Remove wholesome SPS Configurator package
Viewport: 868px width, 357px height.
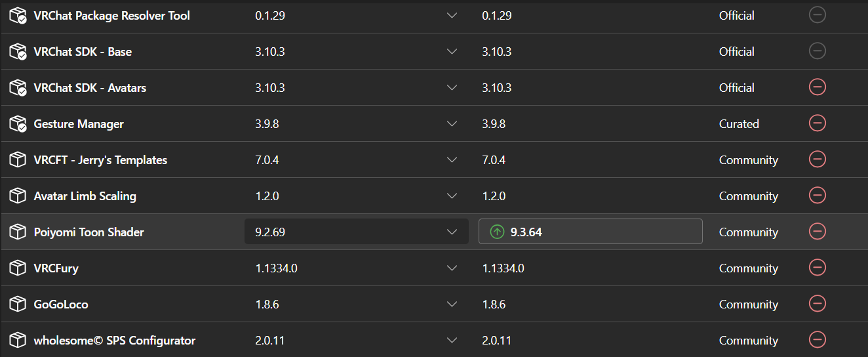[817, 339]
